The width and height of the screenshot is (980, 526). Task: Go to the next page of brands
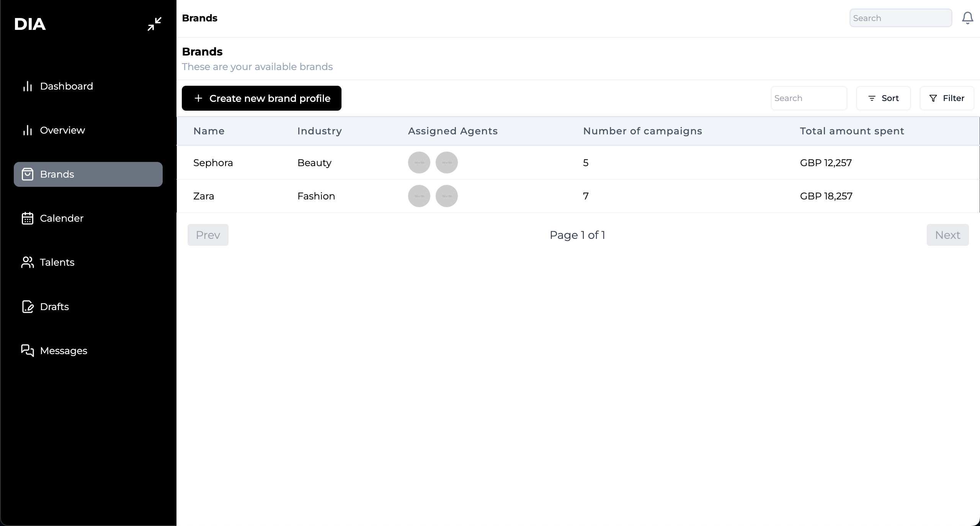pyautogui.click(x=947, y=235)
